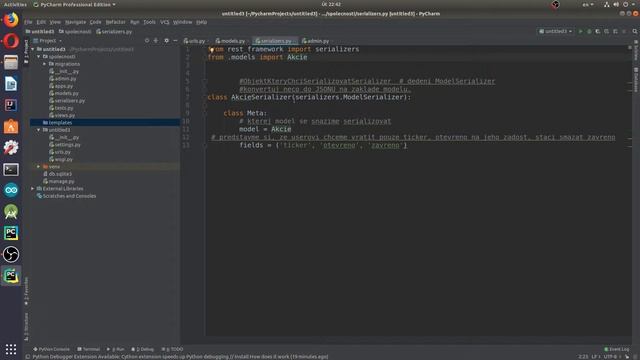Click the network icon in system tray
This screenshot has height=360, width=640.
tap(607, 4)
